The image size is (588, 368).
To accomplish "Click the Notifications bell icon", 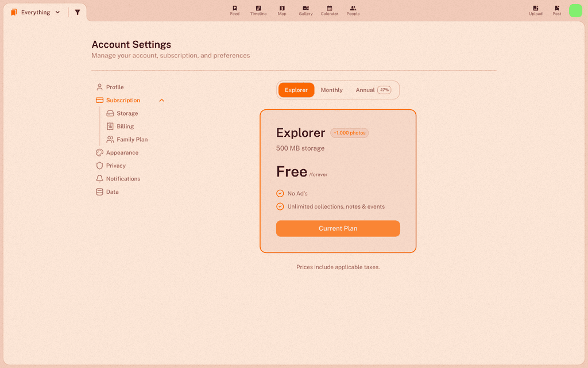I will coord(99,179).
